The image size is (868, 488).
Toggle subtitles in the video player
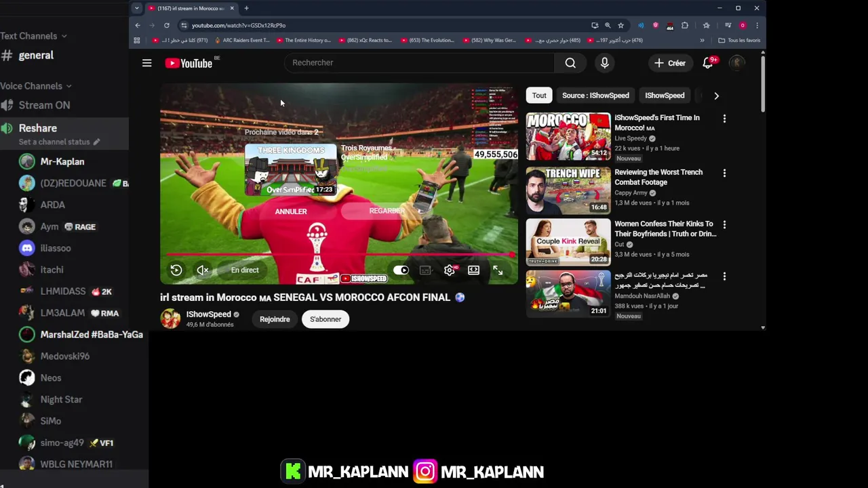[425, 270]
